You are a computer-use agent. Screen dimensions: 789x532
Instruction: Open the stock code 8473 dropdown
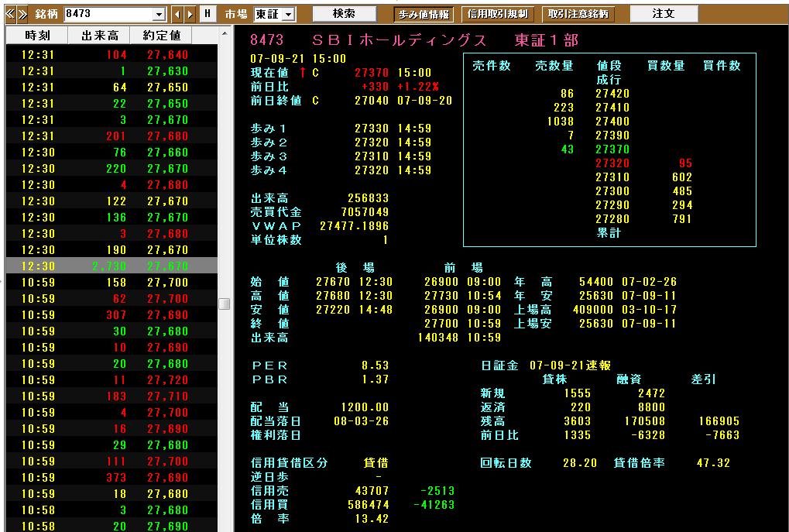pos(160,15)
